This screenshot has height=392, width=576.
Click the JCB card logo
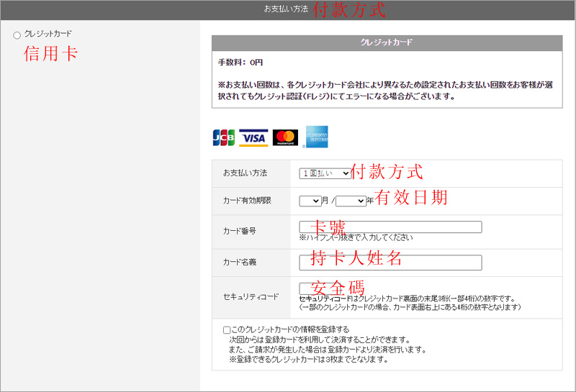coord(224,137)
